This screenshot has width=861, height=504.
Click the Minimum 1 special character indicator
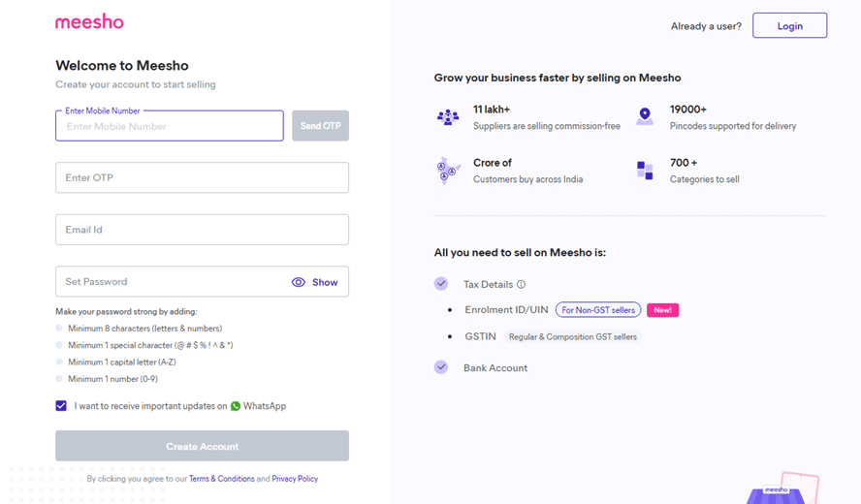click(x=59, y=345)
